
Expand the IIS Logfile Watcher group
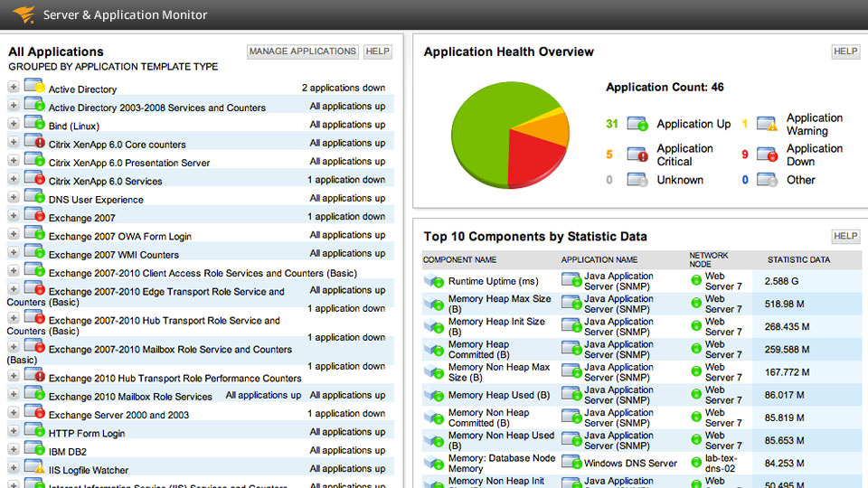(x=14, y=467)
